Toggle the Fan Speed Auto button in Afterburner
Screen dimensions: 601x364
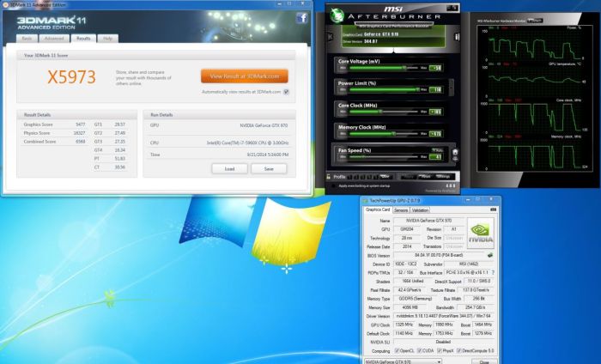point(437,150)
